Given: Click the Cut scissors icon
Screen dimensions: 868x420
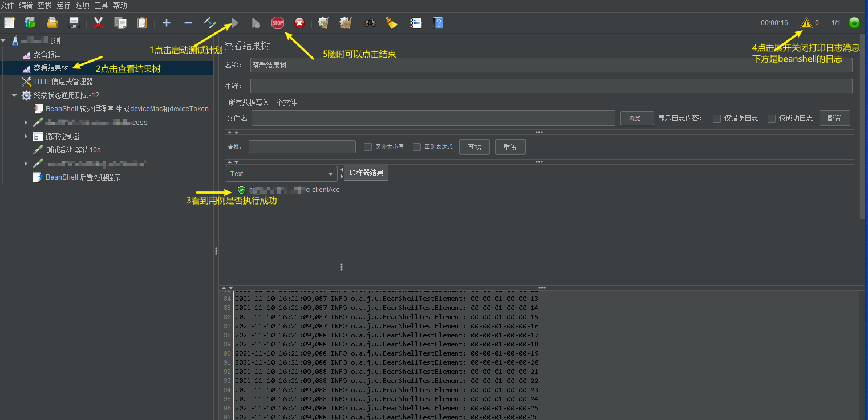Looking at the screenshot, I should (98, 23).
